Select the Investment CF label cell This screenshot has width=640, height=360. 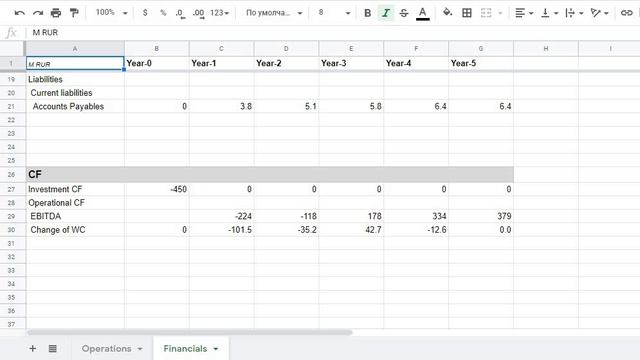click(75, 189)
